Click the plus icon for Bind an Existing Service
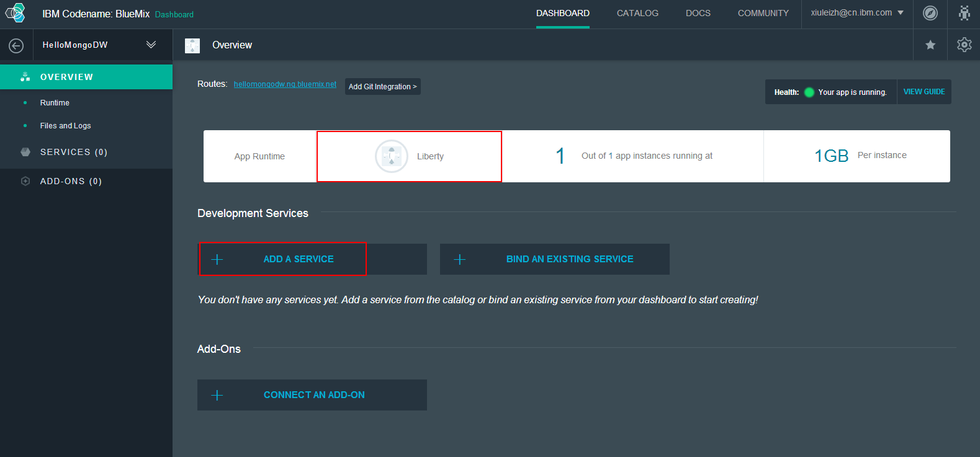 click(460, 259)
